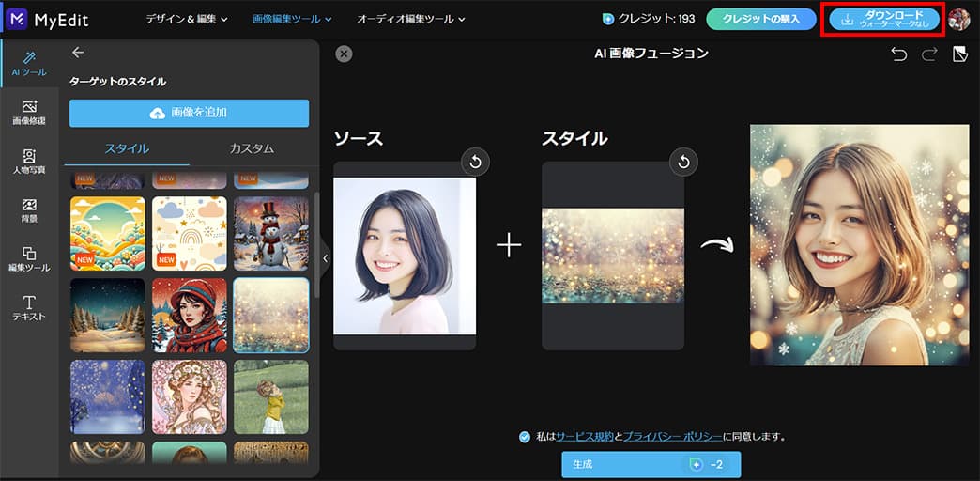Open the 編集ツール sidebar tool
Image resolution: width=980 pixels, height=481 pixels.
tap(29, 259)
